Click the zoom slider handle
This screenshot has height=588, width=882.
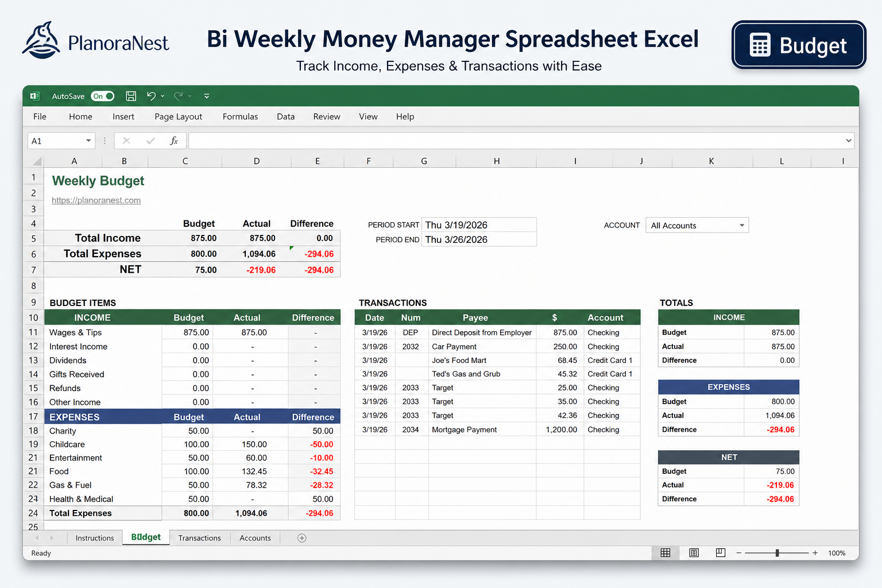point(777,553)
